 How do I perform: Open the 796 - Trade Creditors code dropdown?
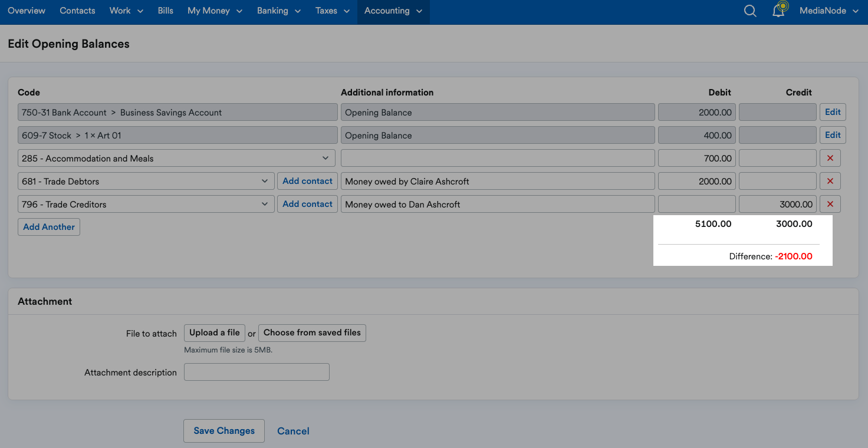point(146,204)
